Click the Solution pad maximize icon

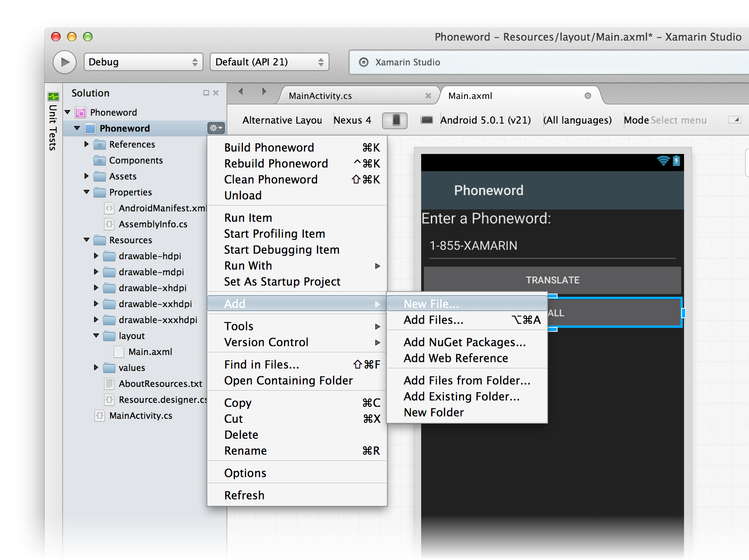click(x=206, y=93)
